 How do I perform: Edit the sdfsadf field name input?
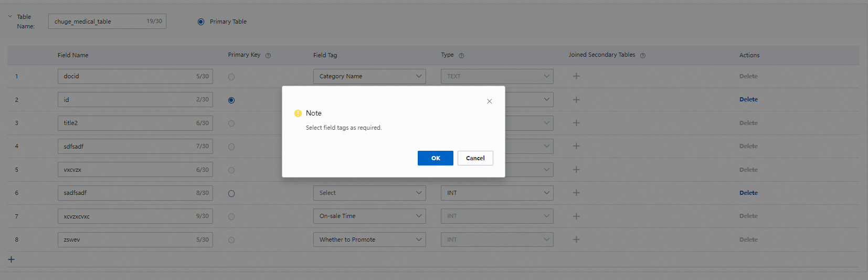(x=135, y=146)
